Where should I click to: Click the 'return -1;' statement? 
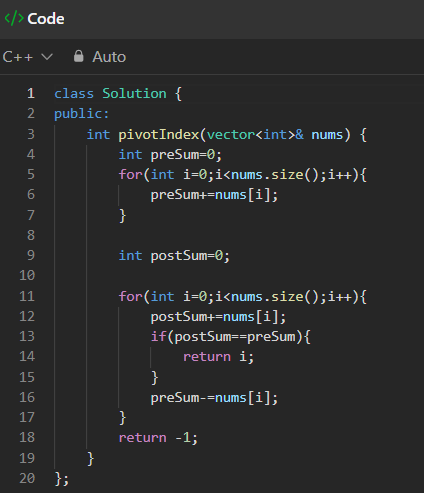158,438
